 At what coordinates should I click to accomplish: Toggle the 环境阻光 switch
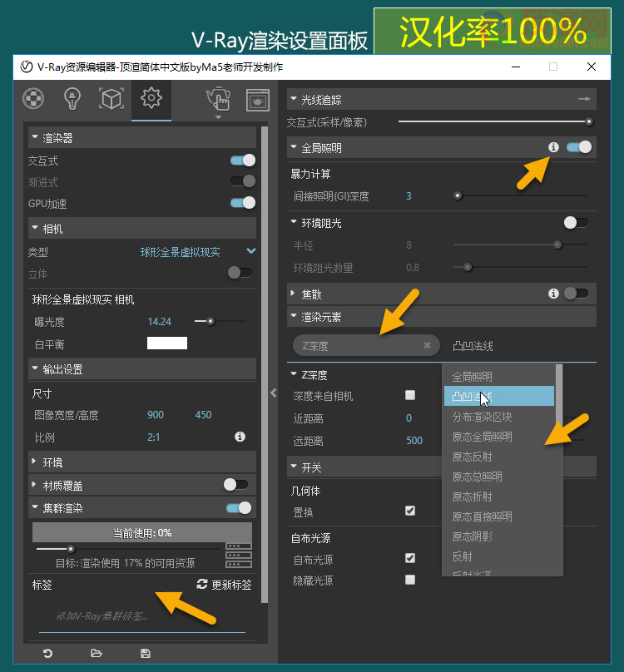point(576,222)
